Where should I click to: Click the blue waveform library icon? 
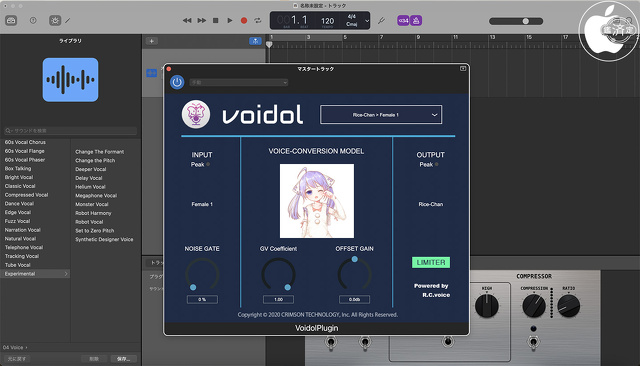70,80
